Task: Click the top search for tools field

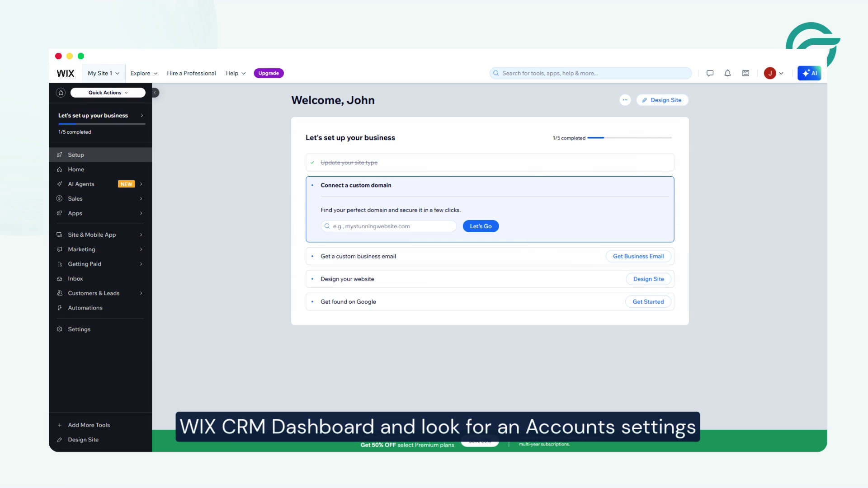Action: click(590, 73)
